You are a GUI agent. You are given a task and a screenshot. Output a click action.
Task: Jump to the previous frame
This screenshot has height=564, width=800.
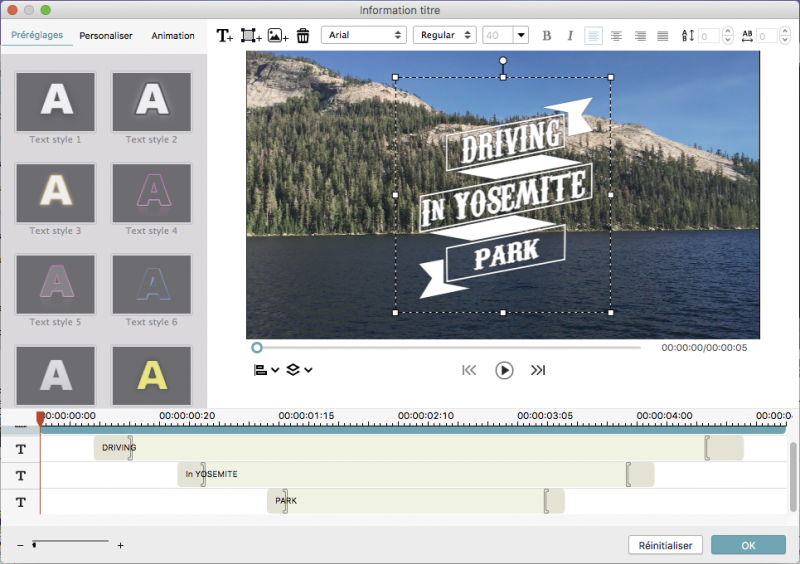coord(469,370)
